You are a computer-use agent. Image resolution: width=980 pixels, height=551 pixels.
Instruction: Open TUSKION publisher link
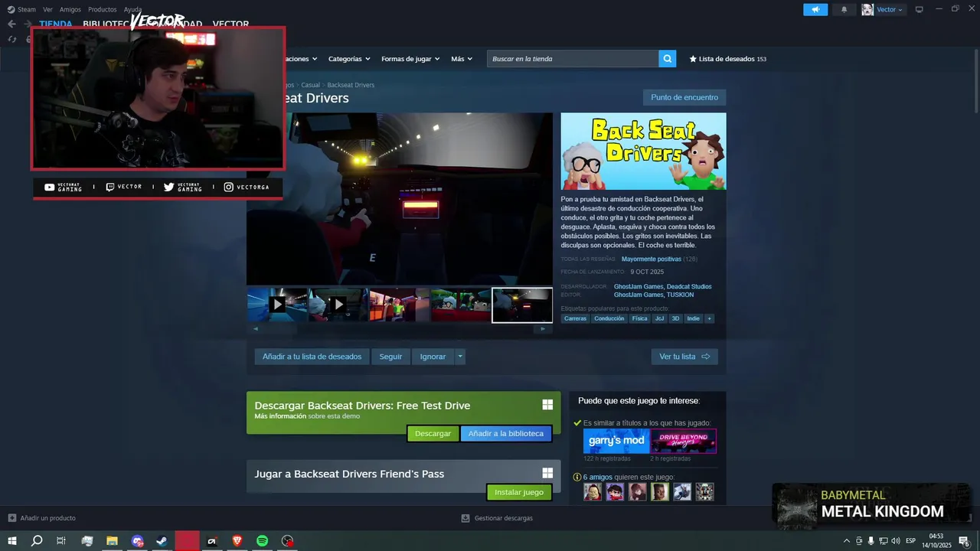coord(680,295)
